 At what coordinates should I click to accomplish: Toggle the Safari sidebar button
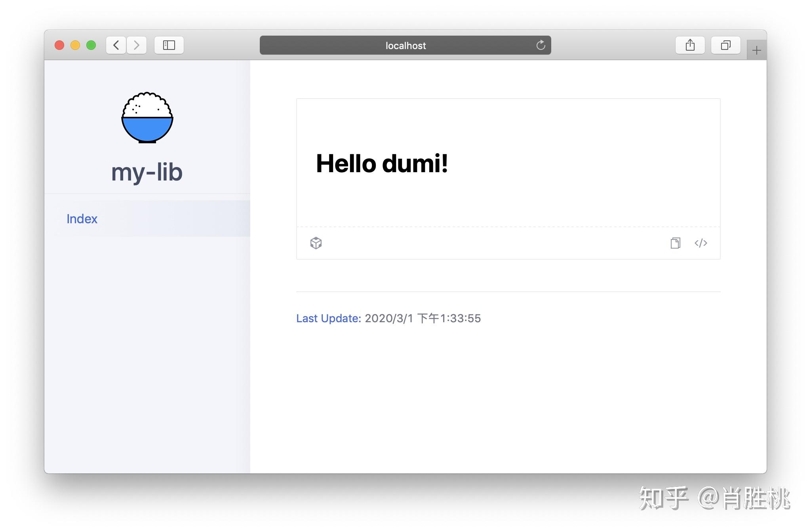click(169, 45)
